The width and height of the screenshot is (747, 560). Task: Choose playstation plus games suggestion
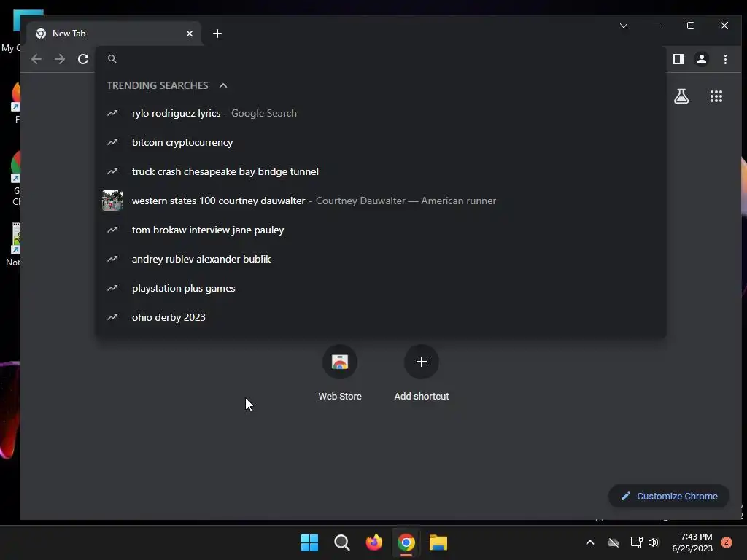click(x=381, y=288)
